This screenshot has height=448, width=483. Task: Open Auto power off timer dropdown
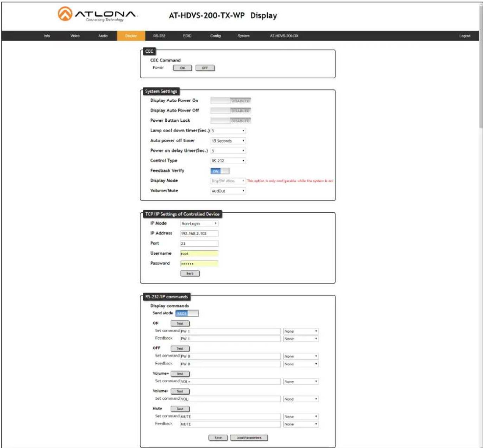228,141
